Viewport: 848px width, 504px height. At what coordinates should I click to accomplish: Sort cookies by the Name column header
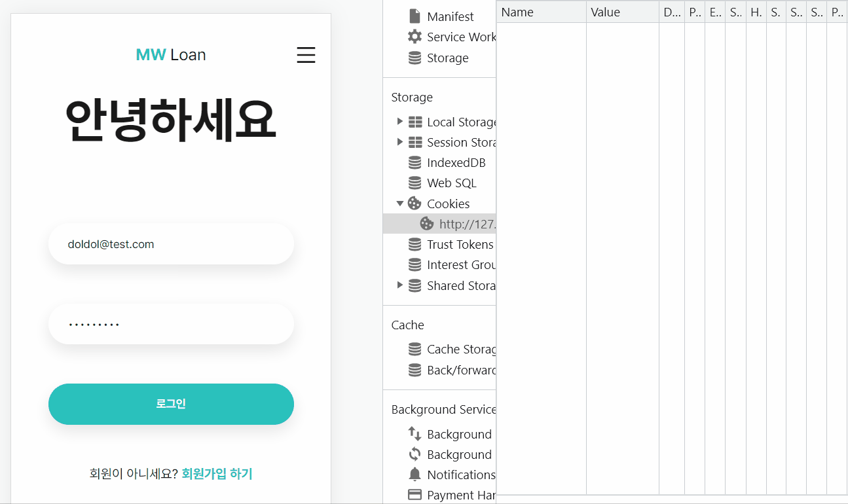(542, 12)
